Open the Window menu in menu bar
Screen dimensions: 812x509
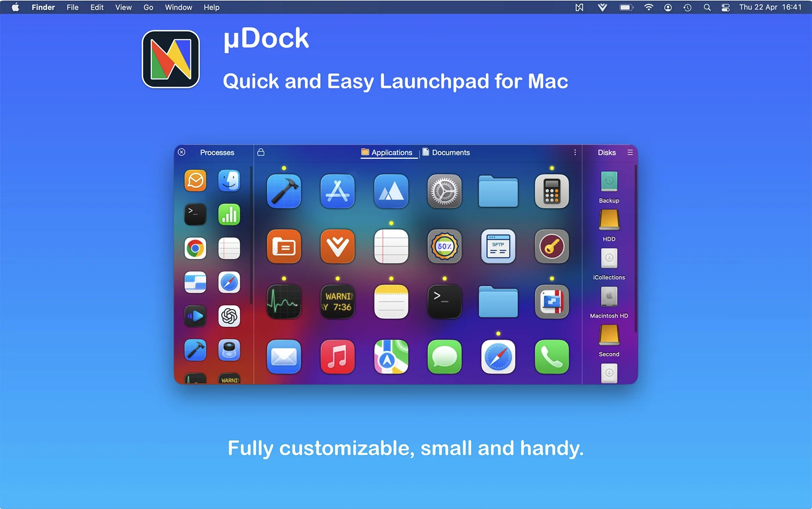coord(178,7)
